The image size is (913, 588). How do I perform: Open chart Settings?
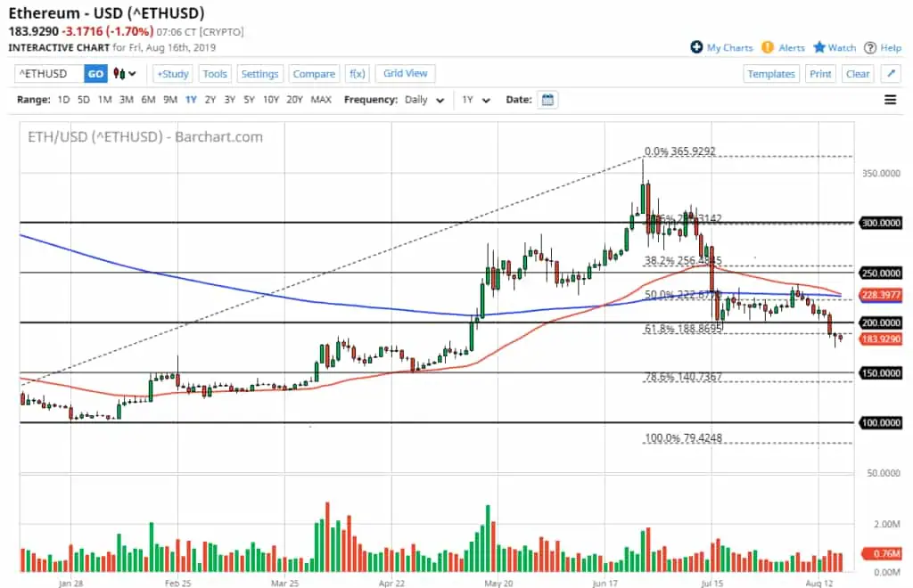[x=259, y=74]
